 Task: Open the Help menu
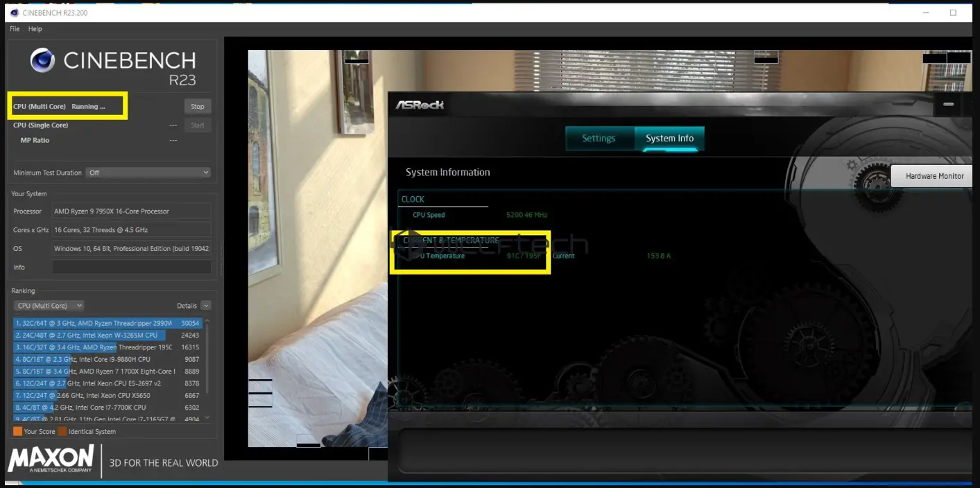35,28
